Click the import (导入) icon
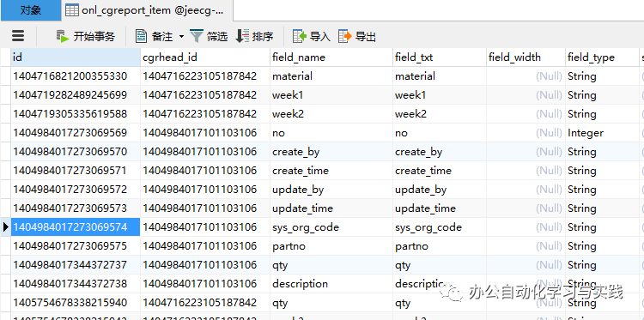 (x=300, y=36)
